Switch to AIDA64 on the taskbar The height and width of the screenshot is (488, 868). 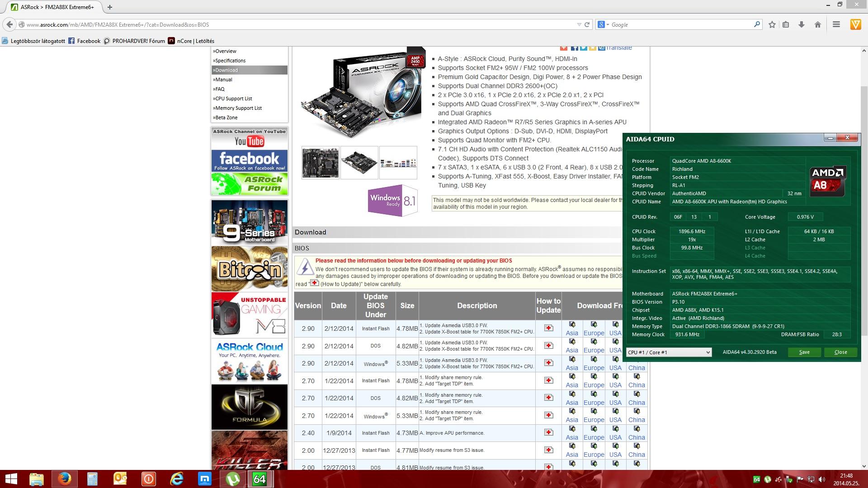pyautogui.click(x=259, y=479)
